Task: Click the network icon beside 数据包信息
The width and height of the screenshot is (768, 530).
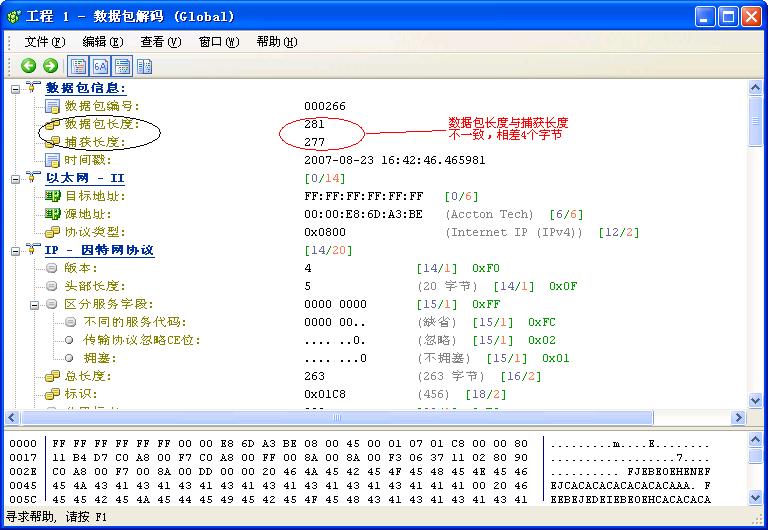Action: point(33,87)
